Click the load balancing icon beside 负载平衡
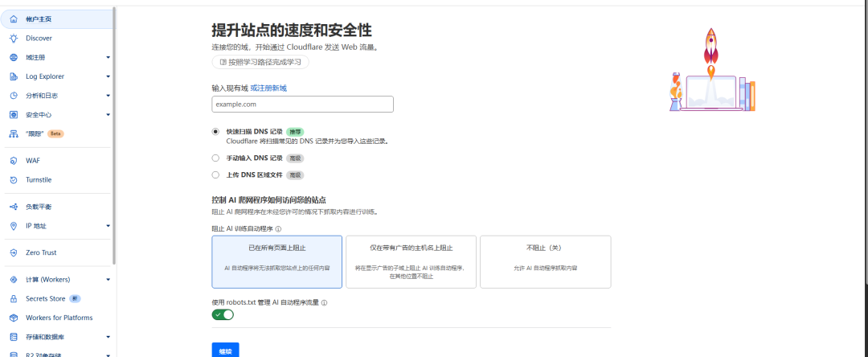 [14, 207]
